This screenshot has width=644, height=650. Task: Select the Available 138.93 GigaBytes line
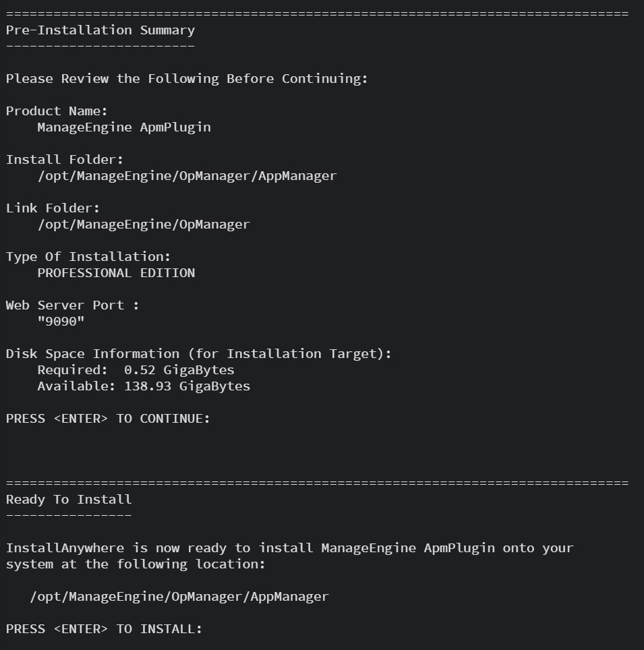pos(144,386)
